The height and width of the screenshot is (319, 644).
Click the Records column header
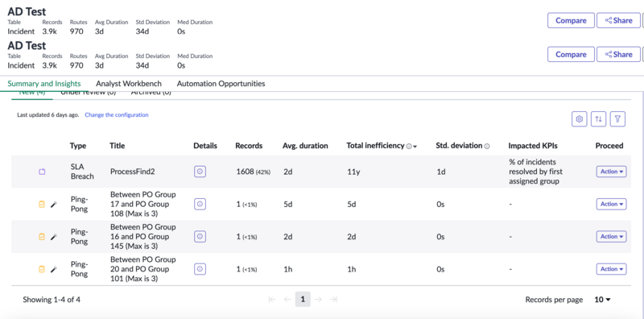click(x=249, y=146)
